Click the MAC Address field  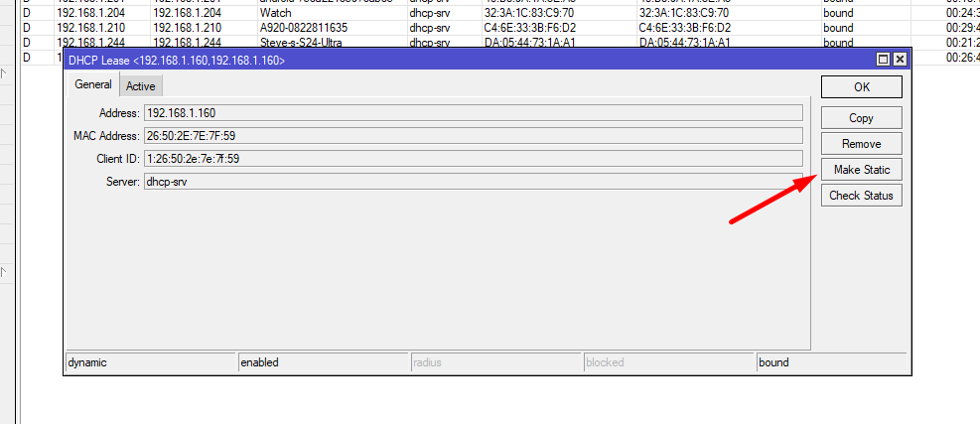pos(474,136)
